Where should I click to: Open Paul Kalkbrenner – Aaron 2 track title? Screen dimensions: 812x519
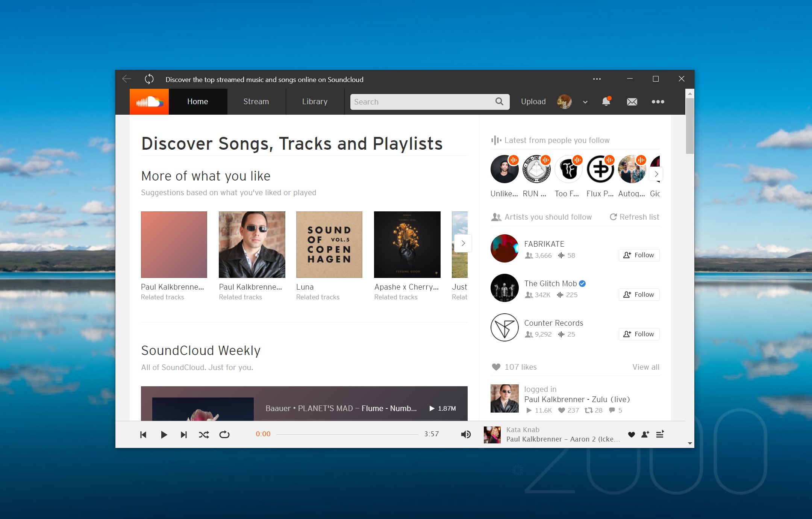coord(563,439)
